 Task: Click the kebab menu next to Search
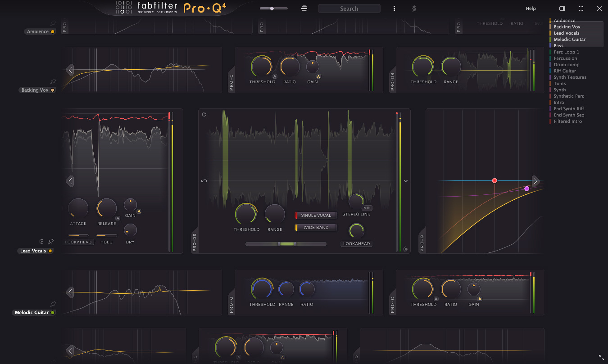tap(394, 8)
